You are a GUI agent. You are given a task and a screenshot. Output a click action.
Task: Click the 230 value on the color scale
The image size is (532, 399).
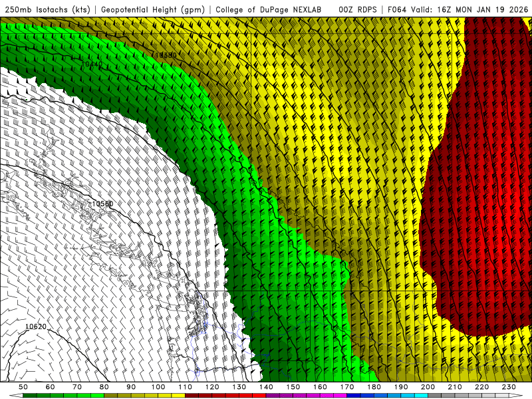tap(509, 387)
